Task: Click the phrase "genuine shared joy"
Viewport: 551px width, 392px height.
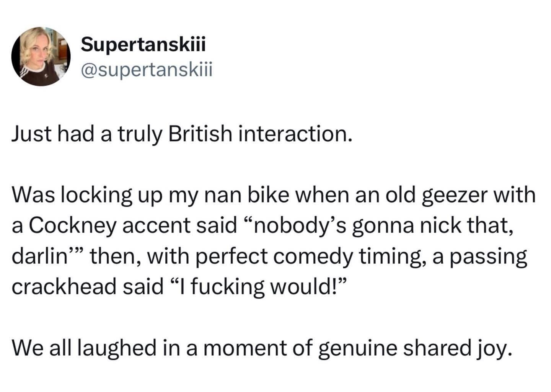Action: click(x=414, y=348)
